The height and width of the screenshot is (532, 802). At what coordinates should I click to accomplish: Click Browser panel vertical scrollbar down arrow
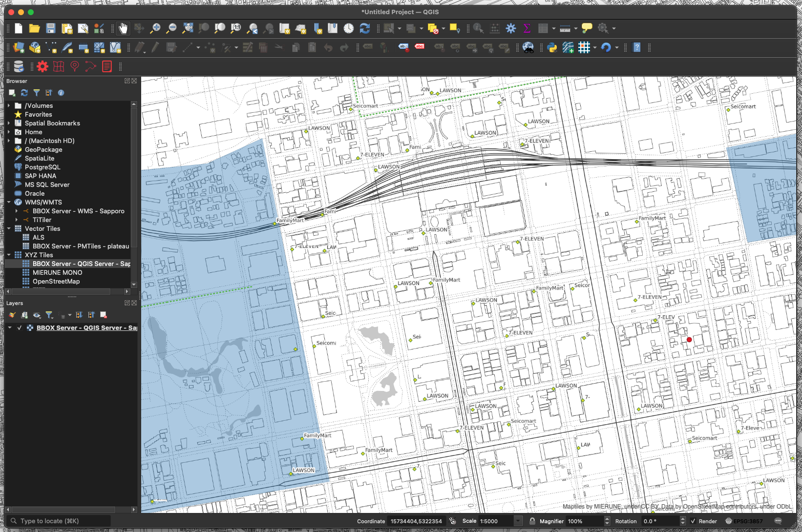134,285
